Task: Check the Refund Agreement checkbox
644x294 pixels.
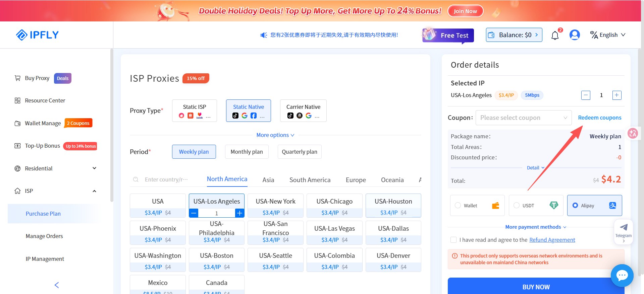Action: pyautogui.click(x=453, y=240)
